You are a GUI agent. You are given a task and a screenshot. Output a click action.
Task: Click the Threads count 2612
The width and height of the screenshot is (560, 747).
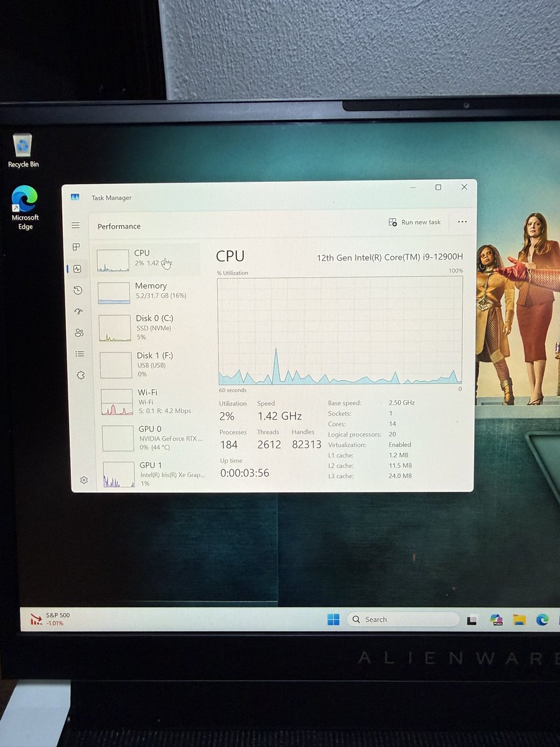tap(269, 444)
